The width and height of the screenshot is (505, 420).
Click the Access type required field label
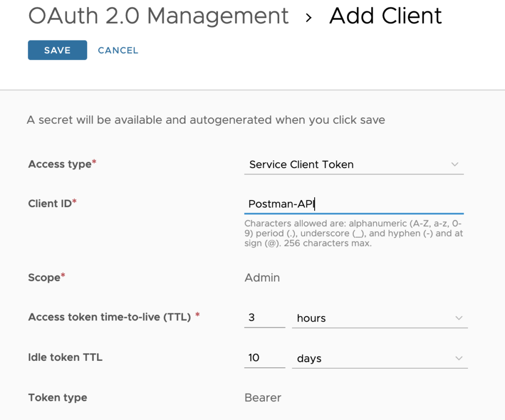click(62, 164)
